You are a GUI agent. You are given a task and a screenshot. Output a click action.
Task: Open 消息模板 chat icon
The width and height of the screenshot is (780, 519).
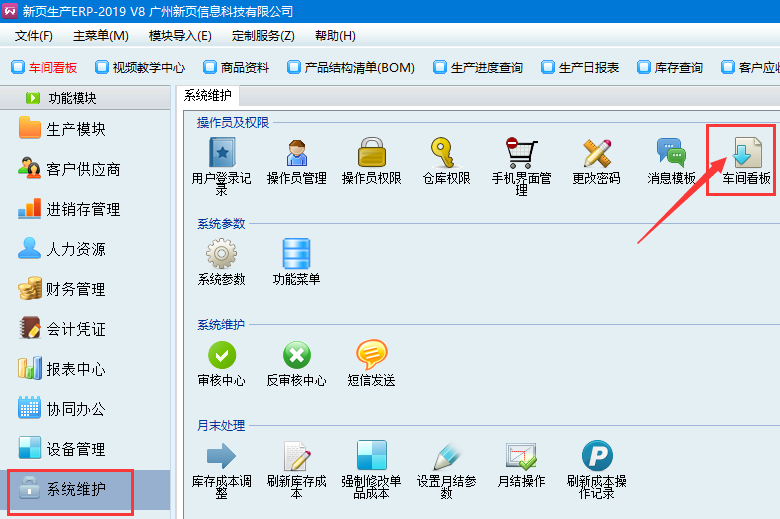click(671, 153)
